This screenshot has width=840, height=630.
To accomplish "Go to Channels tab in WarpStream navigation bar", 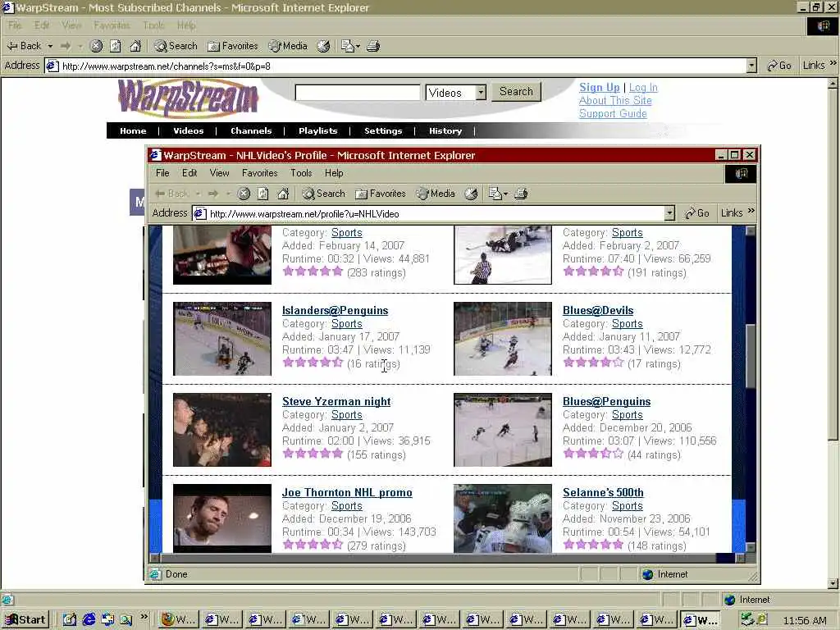I will click(251, 130).
